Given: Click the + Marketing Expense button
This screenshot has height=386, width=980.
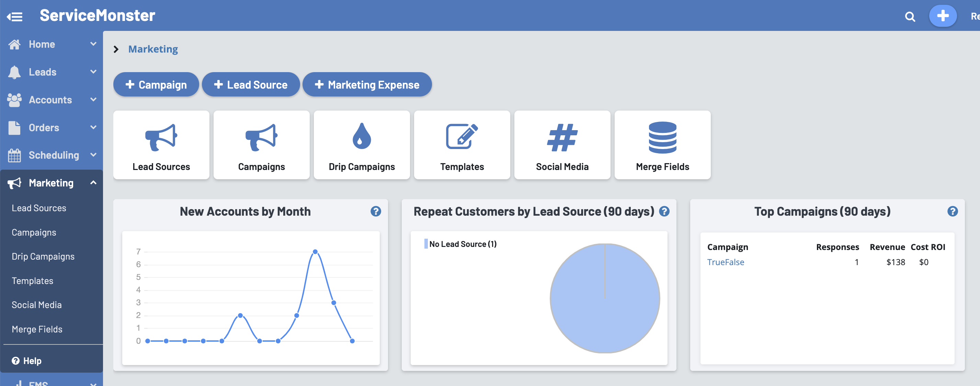Looking at the screenshot, I should [367, 84].
